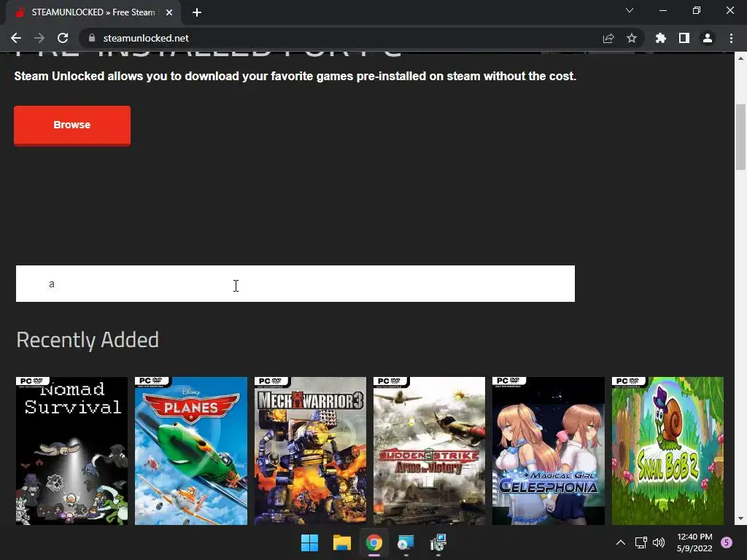The width and height of the screenshot is (747, 560).
Task: Open the computer setup taskbar icon
Action: [x=438, y=542]
